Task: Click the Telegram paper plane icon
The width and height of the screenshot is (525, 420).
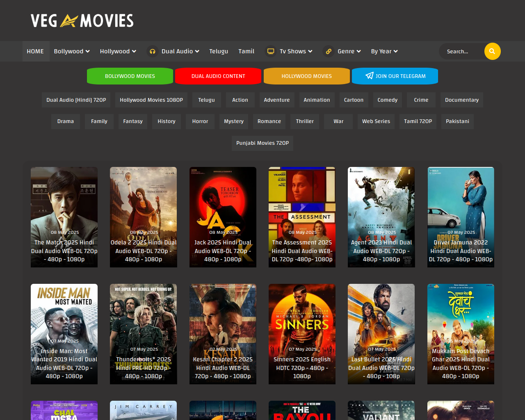Action: (370, 76)
